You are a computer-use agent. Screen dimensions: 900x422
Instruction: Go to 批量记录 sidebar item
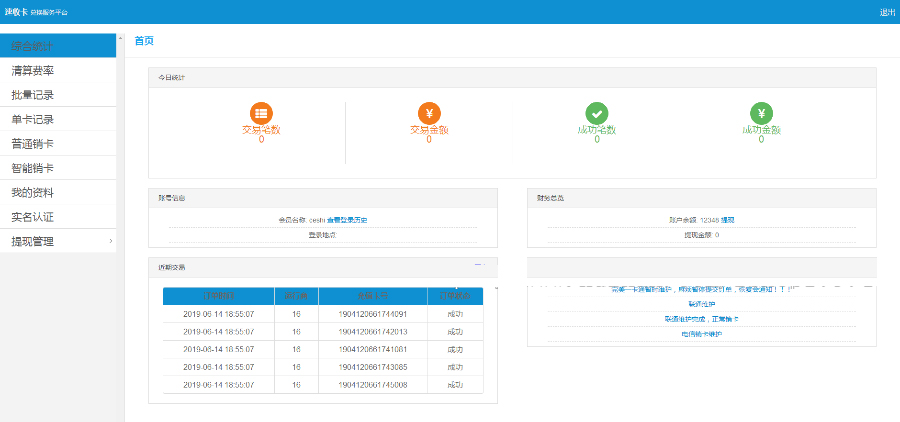[33, 95]
